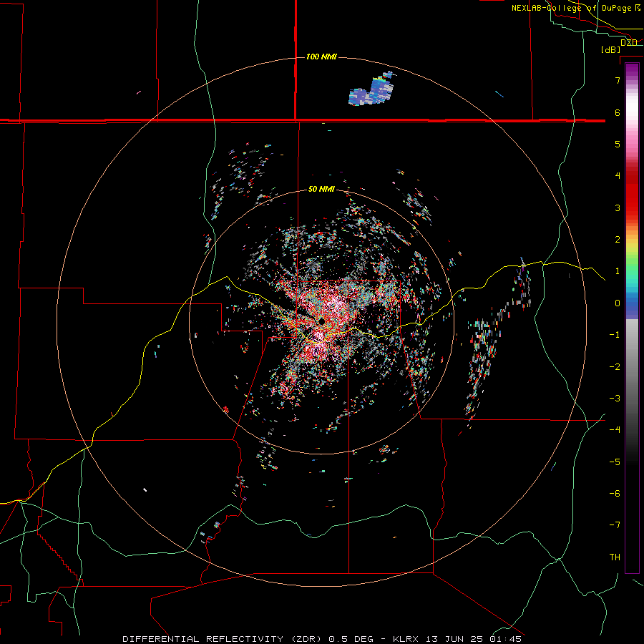Screen dimensions: 644x644
Task: Click the -4 value on the color scale
Action: [x=615, y=430]
